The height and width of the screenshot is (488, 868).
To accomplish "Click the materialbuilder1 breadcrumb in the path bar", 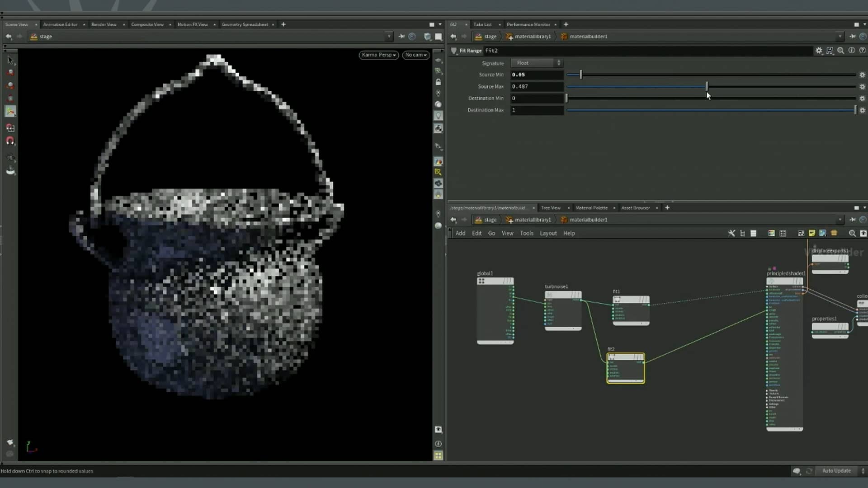I will (588, 220).
